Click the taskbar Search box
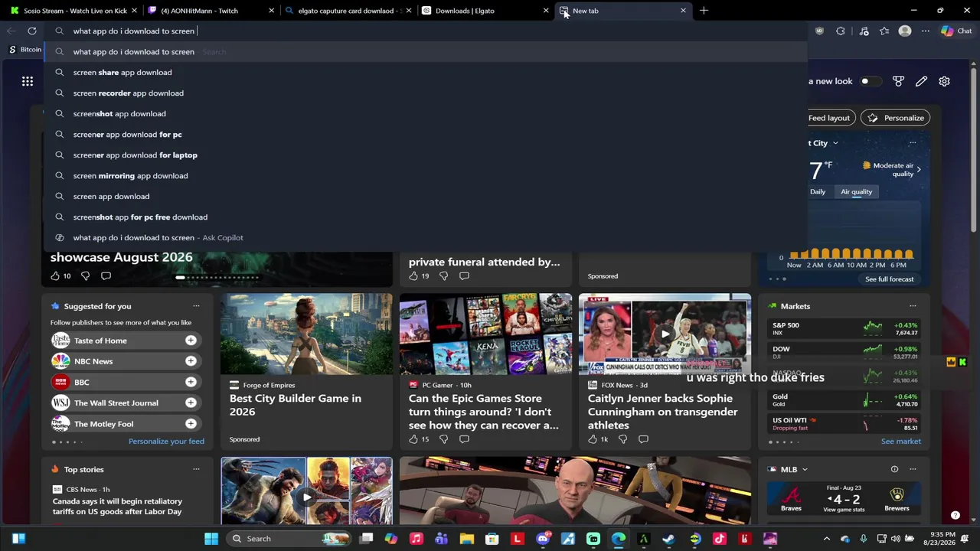 (292, 539)
